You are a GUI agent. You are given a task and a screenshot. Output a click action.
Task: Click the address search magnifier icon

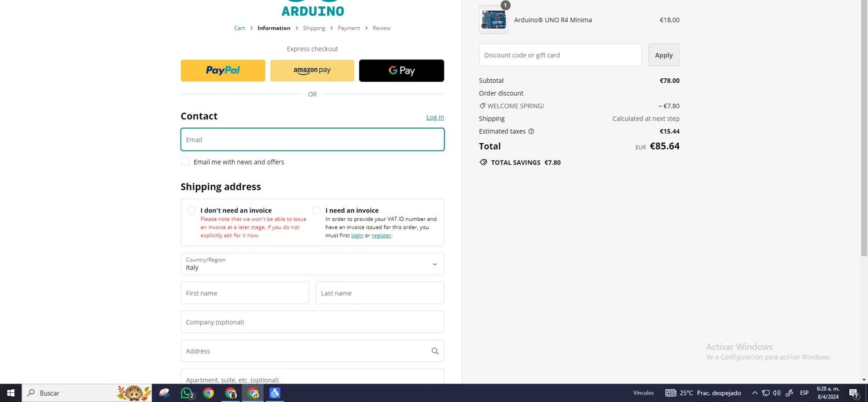click(x=435, y=351)
